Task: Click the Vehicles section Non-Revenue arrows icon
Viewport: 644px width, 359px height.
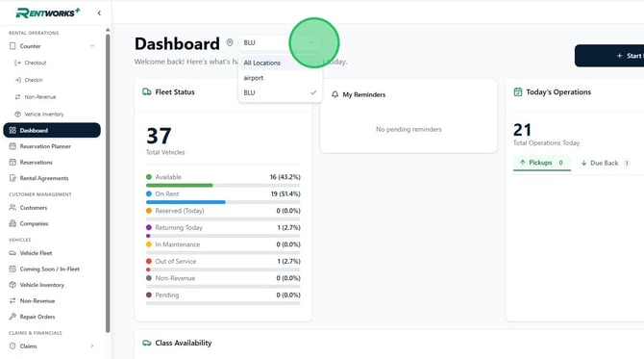Action: pos(12,301)
